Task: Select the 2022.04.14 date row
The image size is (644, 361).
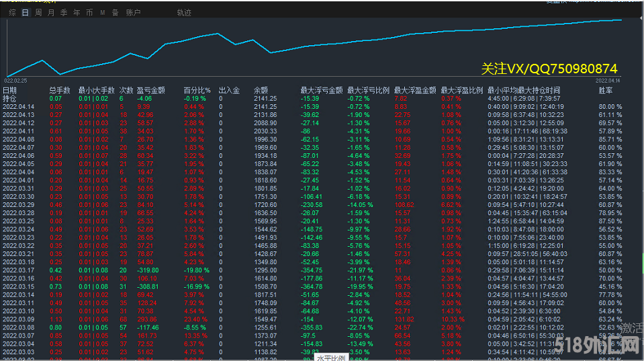Action: pyautogui.click(x=18, y=106)
